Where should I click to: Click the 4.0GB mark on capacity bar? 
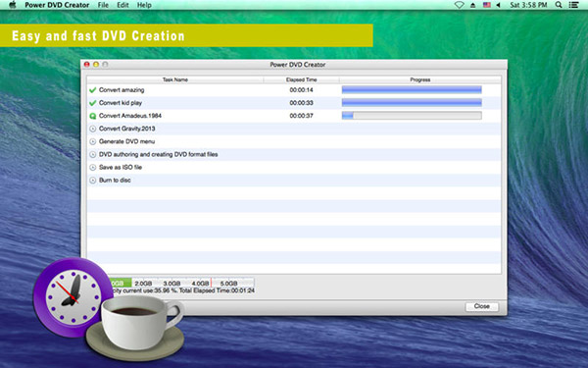pos(200,284)
